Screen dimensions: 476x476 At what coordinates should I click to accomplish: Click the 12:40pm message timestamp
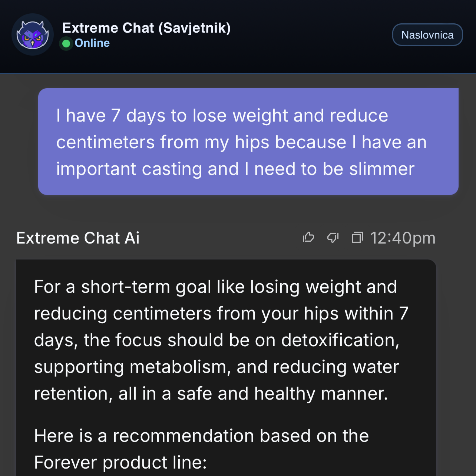pos(403,238)
